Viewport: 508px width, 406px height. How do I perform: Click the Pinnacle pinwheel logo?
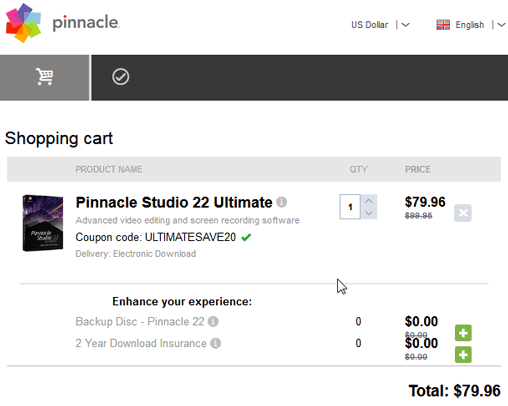click(x=23, y=23)
